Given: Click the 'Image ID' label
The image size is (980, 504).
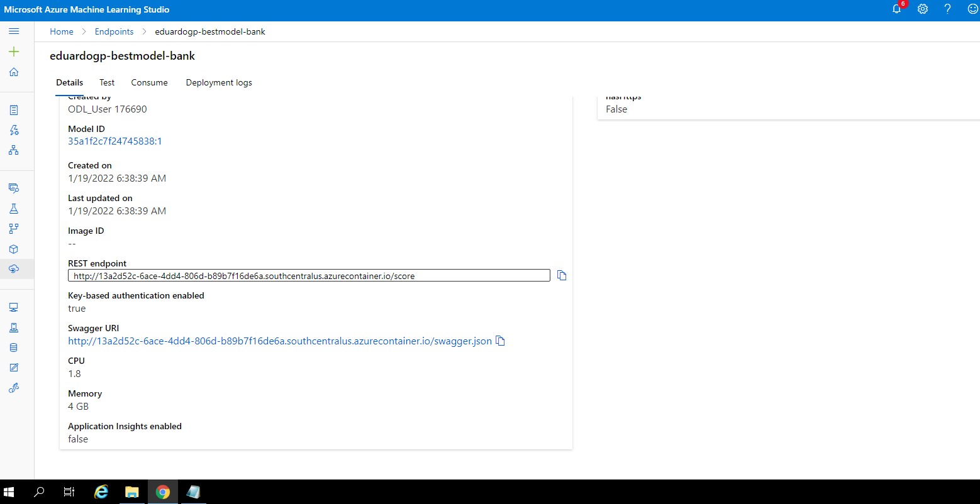Looking at the screenshot, I should pyautogui.click(x=86, y=231).
